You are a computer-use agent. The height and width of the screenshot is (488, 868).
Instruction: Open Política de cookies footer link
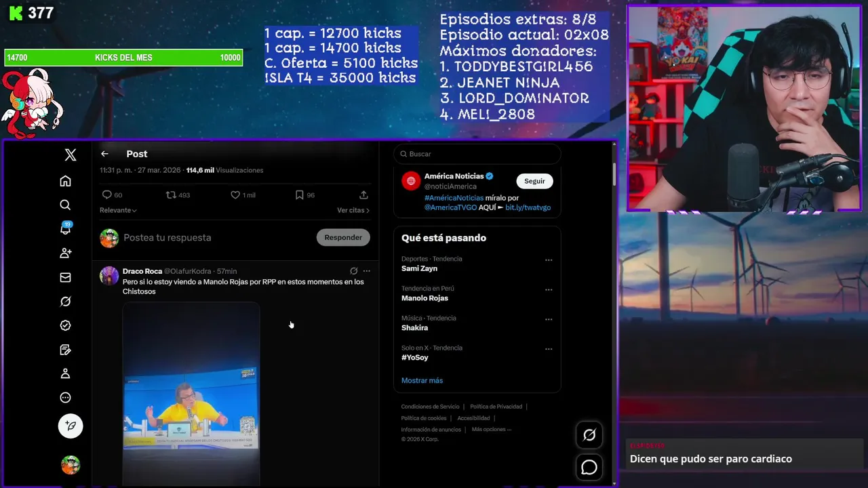point(424,418)
